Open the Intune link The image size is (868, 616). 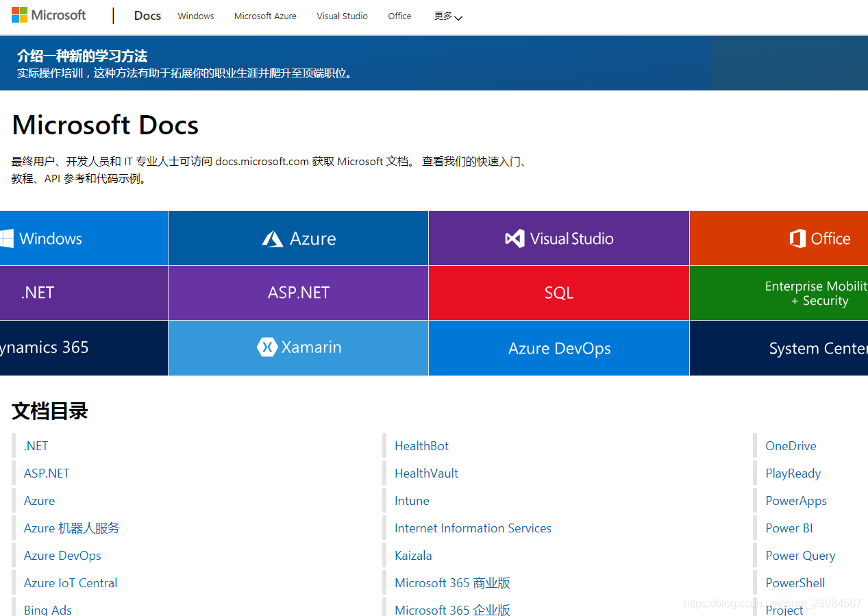click(412, 501)
